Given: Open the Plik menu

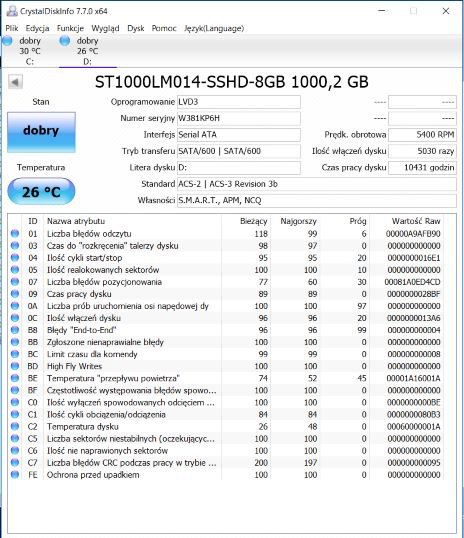Looking at the screenshot, I should (x=12, y=28).
